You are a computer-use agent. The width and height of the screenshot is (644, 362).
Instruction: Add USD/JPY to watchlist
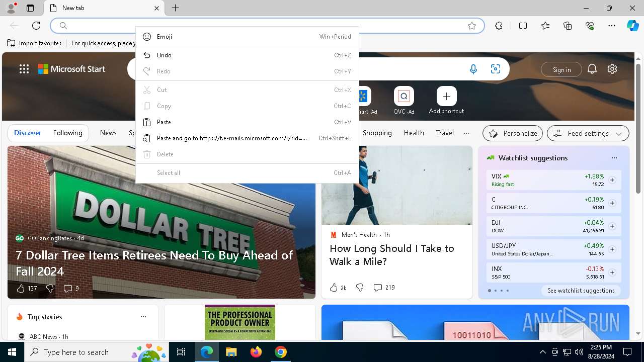tap(612, 249)
